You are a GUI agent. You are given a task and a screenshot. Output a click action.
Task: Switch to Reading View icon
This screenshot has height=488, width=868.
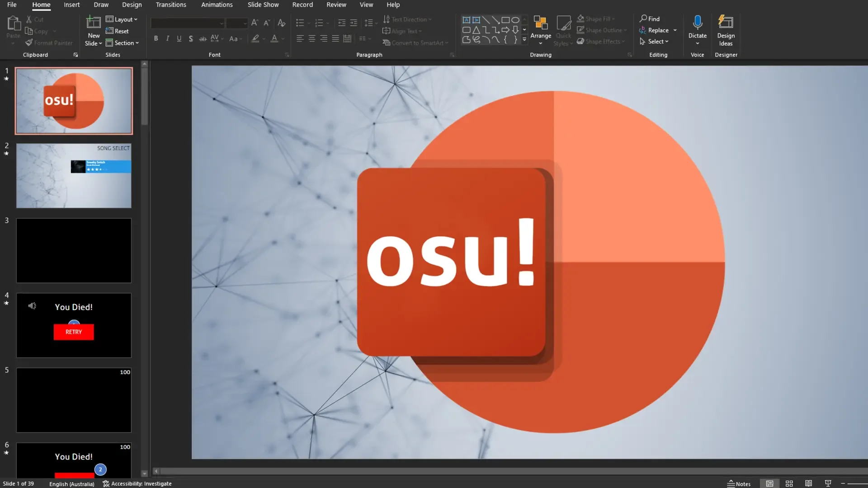click(808, 483)
